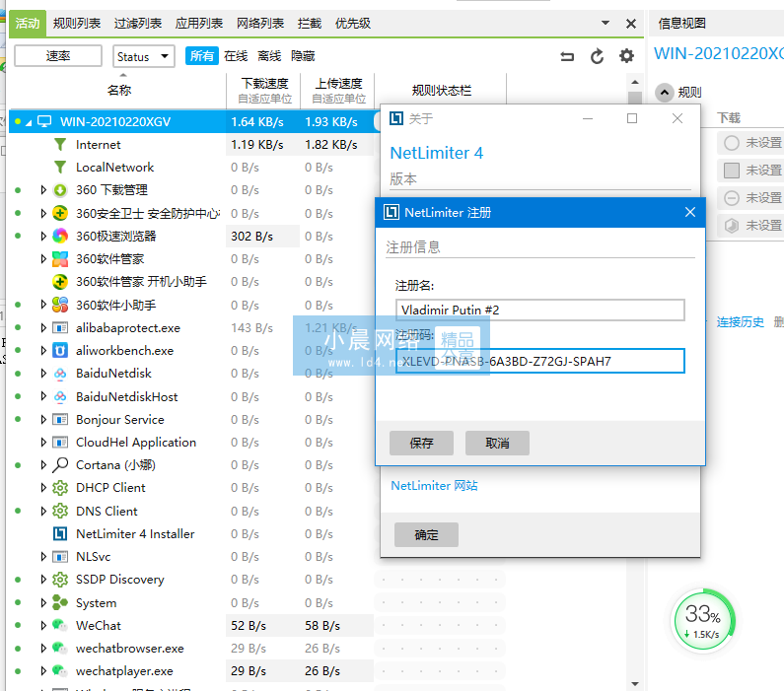The width and height of the screenshot is (784, 691).
Task: Click the 速率 button
Action: point(58,56)
